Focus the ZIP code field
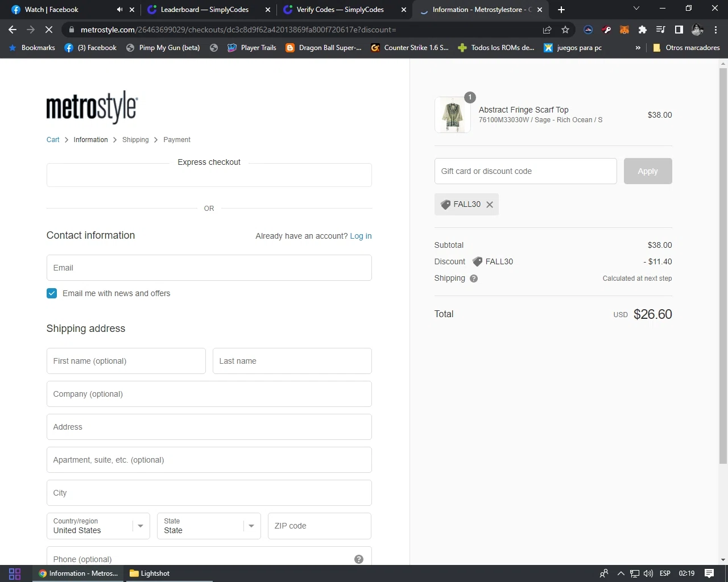Screen dimensions: 728x582 pos(320,526)
